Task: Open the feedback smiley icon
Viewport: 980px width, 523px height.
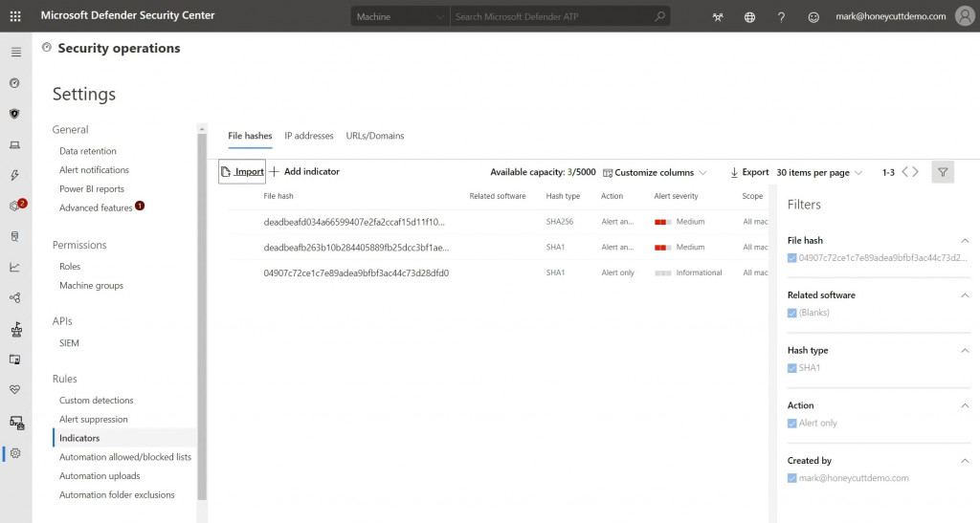Action: click(x=813, y=17)
